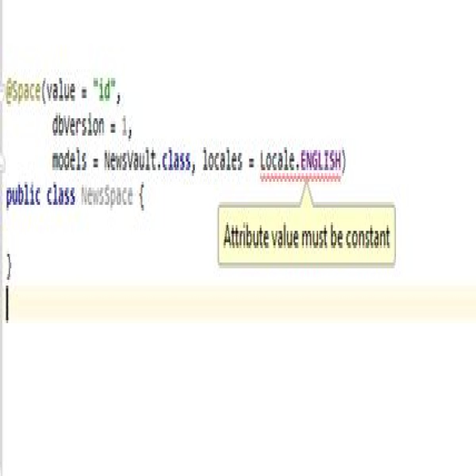Click NewsVault.class reference
Image resolution: width=476 pixels, height=476 pixels.
(147, 161)
